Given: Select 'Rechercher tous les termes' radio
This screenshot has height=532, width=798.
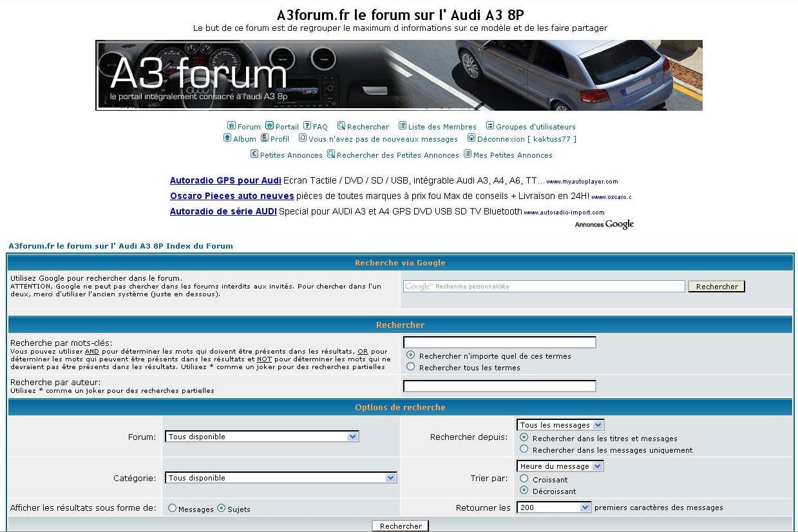Looking at the screenshot, I should tap(411, 366).
